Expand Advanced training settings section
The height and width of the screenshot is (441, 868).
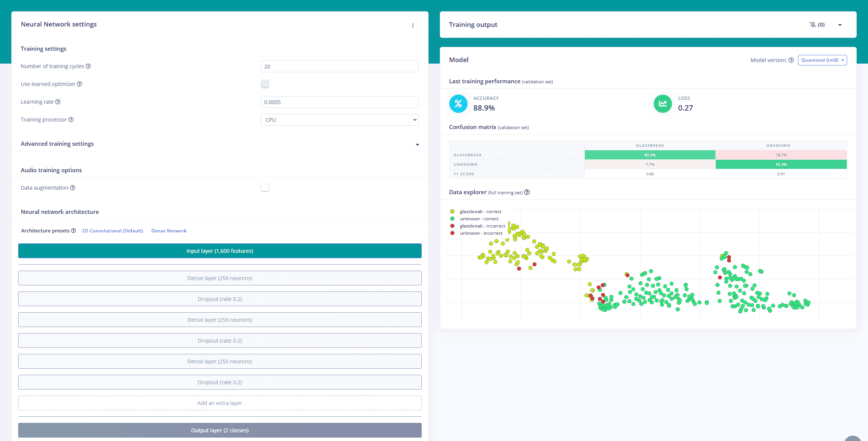pyautogui.click(x=417, y=144)
